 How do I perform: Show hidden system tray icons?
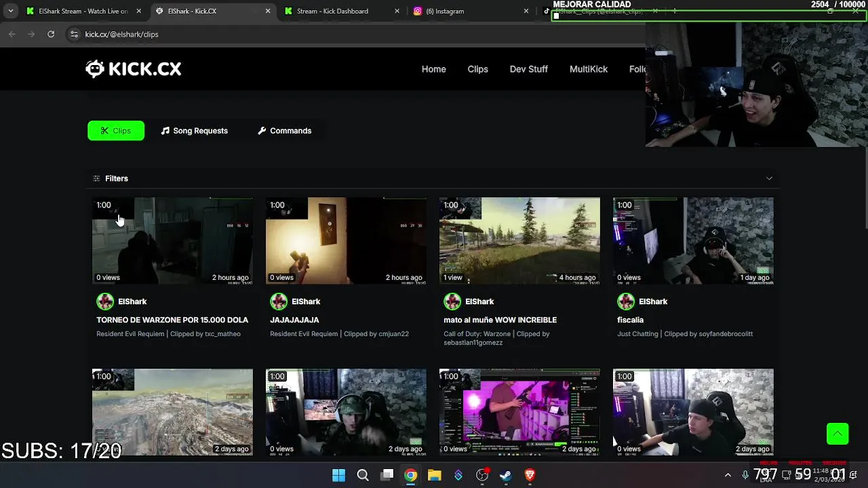[728, 475]
